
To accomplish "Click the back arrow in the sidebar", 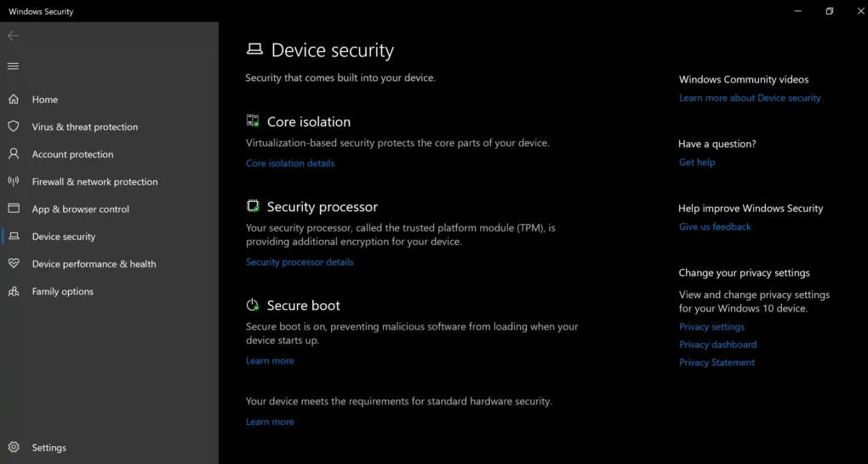I will tap(14, 36).
